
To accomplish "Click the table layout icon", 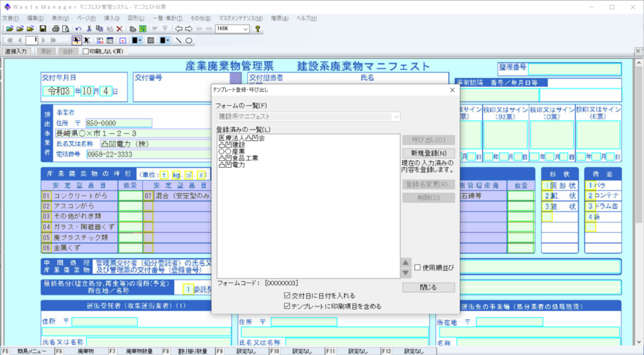I will tap(109, 40).
